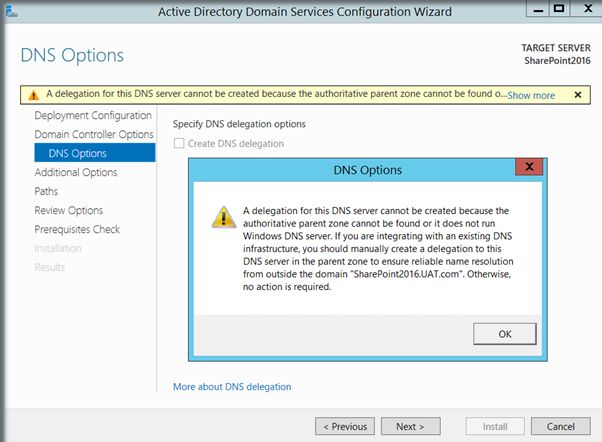The height and width of the screenshot is (442, 602).
Task: Click the warning triangle in the yellow banner
Action: (33, 95)
